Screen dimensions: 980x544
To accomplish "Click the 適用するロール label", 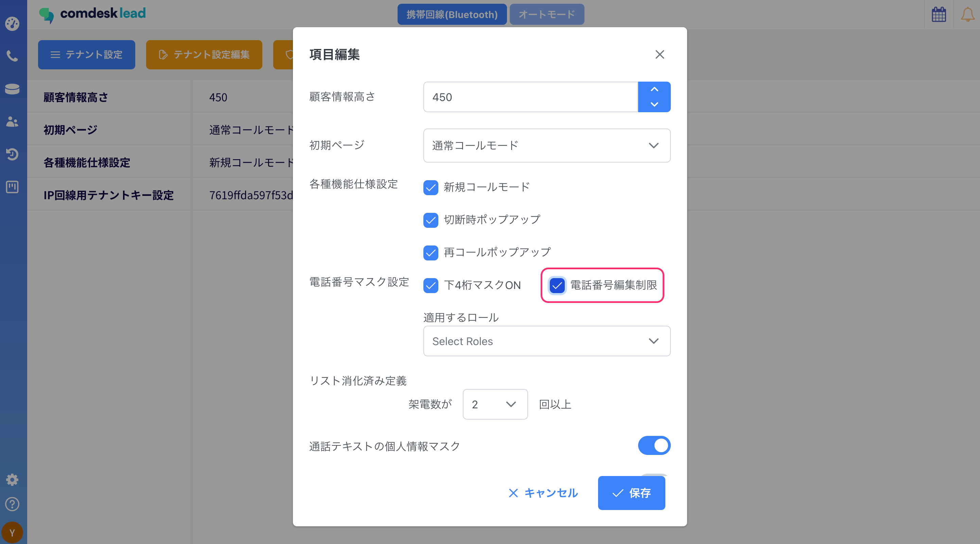I will pos(461,318).
